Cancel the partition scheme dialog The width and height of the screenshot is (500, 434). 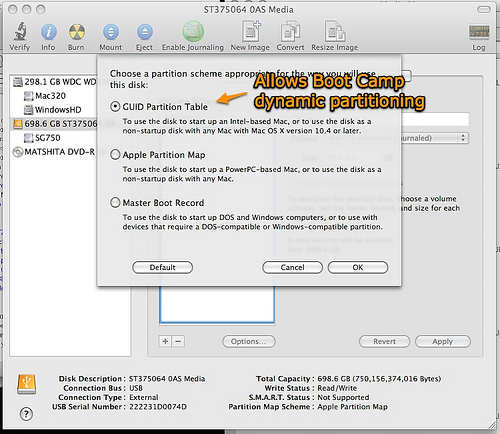point(292,267)
